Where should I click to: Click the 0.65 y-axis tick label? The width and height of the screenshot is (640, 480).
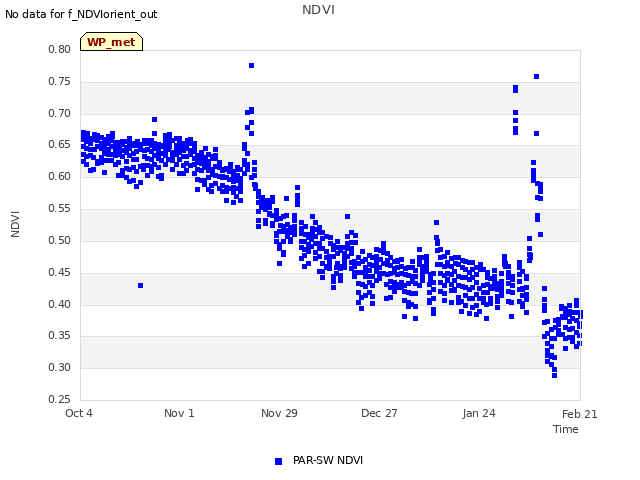click(x=60, y=144)
